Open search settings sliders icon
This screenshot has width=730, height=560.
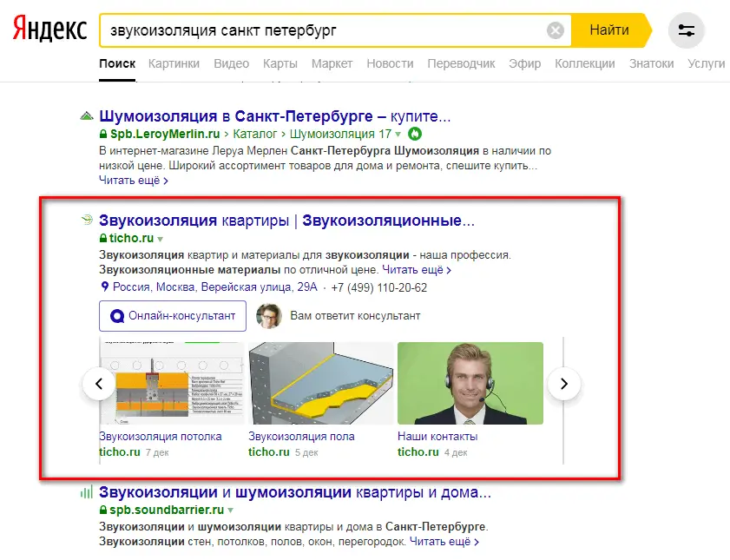[687, 30]
